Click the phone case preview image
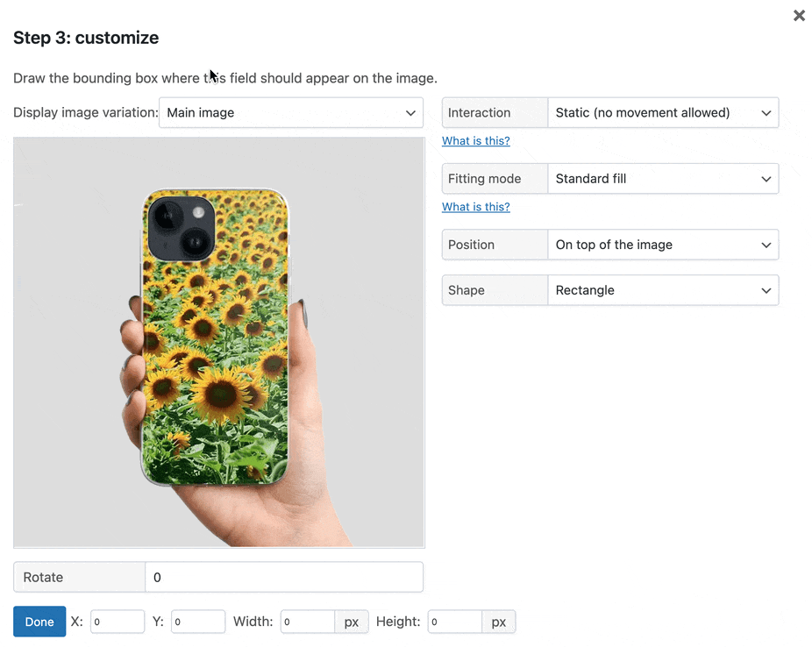Viewport: 812px width, 647px height. point(219,342)
